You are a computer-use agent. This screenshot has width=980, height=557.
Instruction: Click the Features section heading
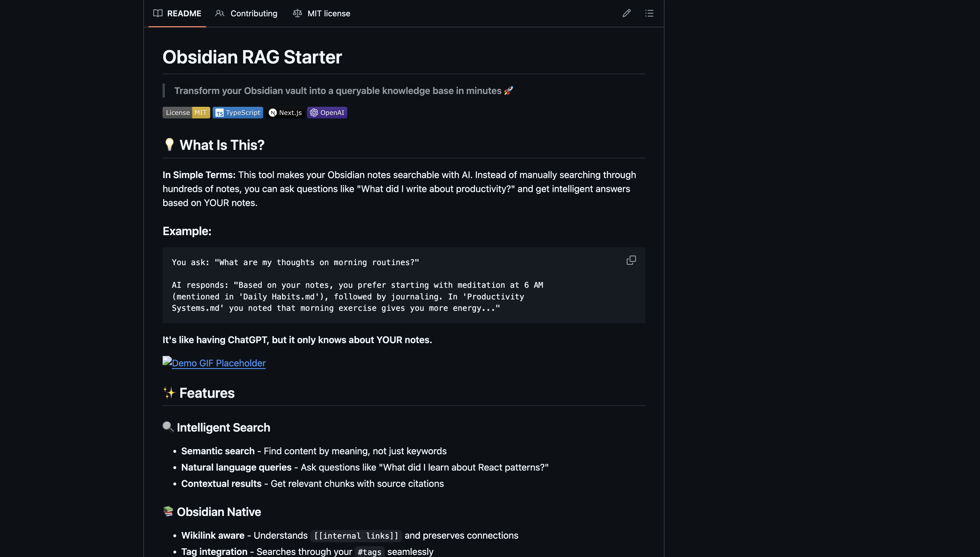pyautogui.click(x=198, y=393)
